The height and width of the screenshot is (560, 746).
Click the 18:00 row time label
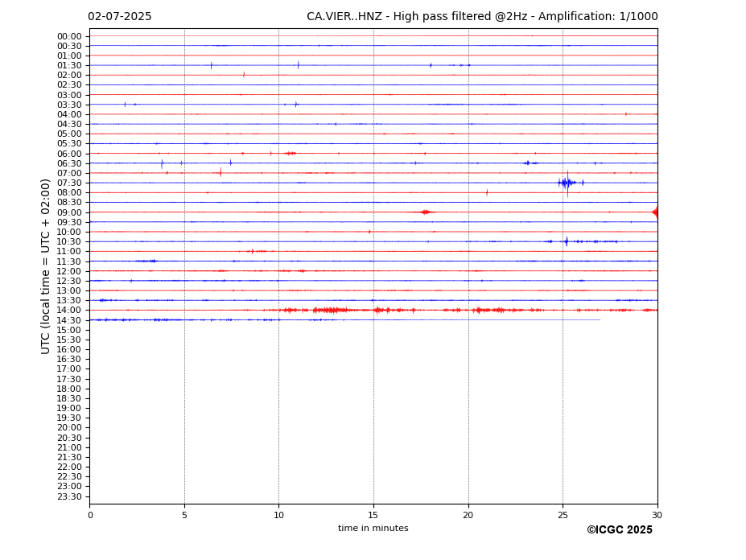click(69, 389)
